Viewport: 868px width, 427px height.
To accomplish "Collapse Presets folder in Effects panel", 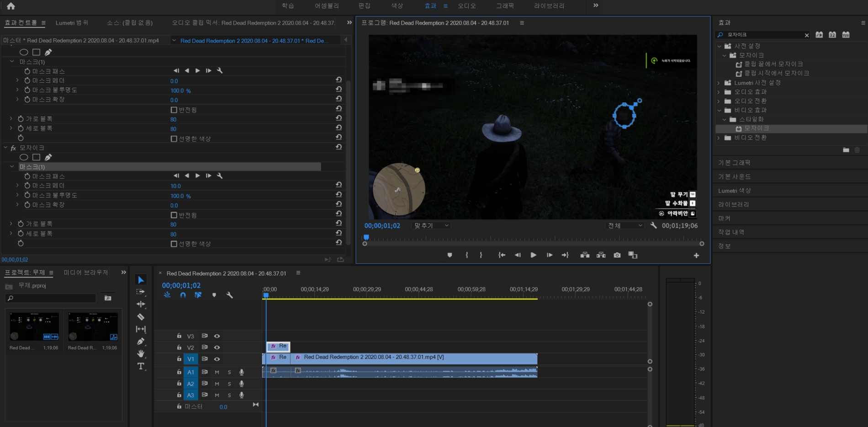I will click(719, 46).
